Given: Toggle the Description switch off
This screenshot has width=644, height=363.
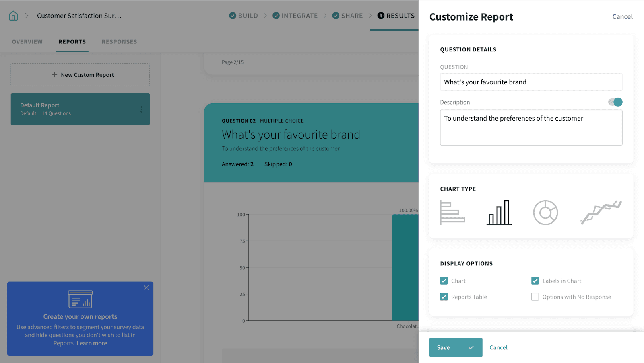Looking at the screenshot, I should 615,102.
